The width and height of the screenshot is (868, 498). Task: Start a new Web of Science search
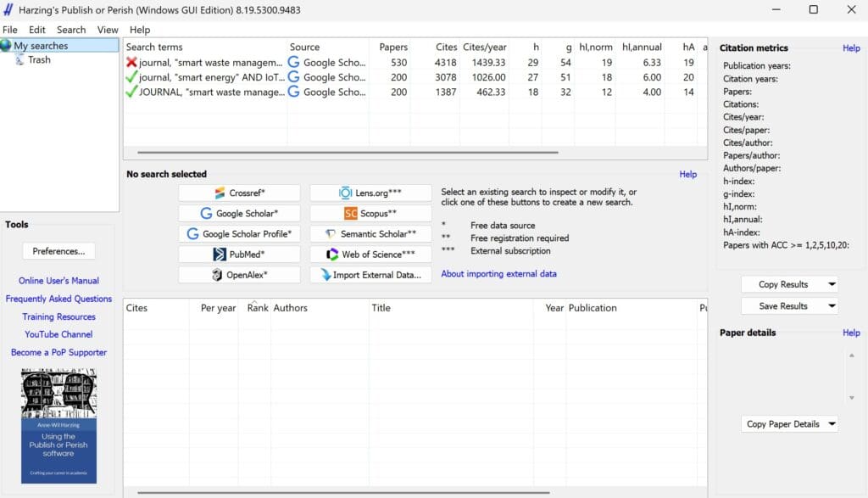click(x=370, y=255)
